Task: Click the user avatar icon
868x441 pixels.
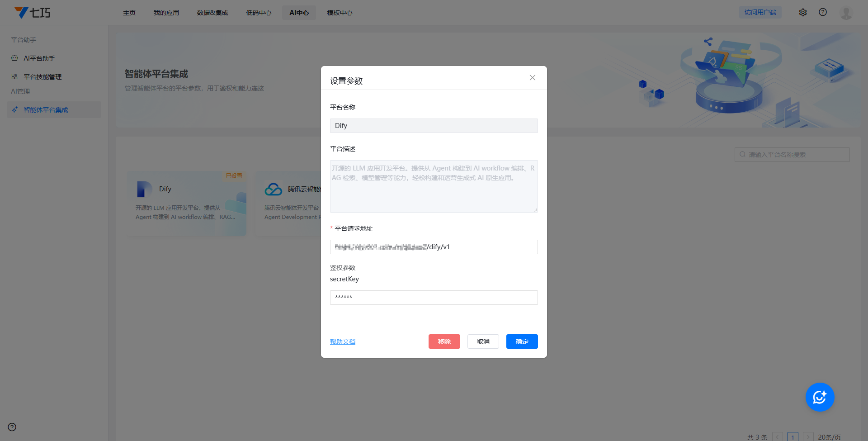Action: [x=846, y=13]
